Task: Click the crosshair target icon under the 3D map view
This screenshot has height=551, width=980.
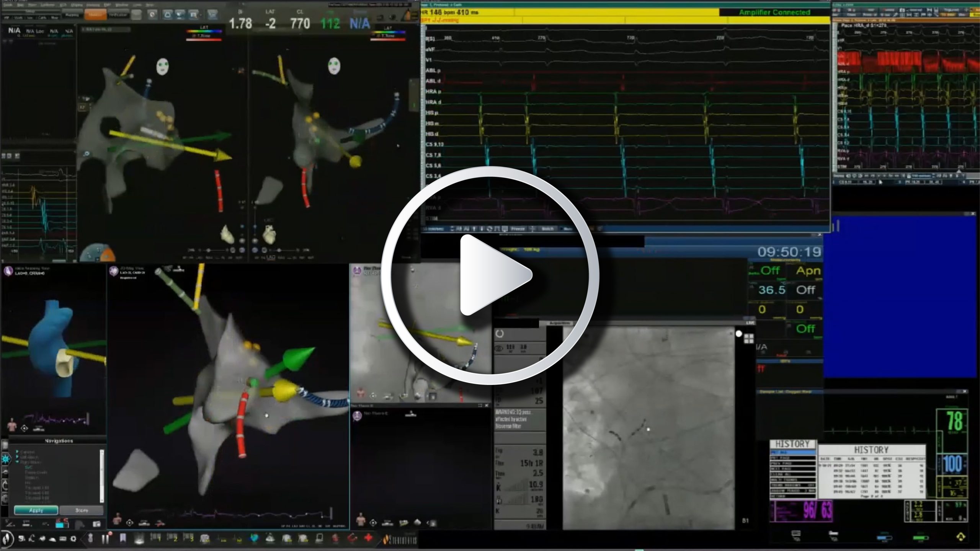Action: pyautogui.click(x=130, y=523)
